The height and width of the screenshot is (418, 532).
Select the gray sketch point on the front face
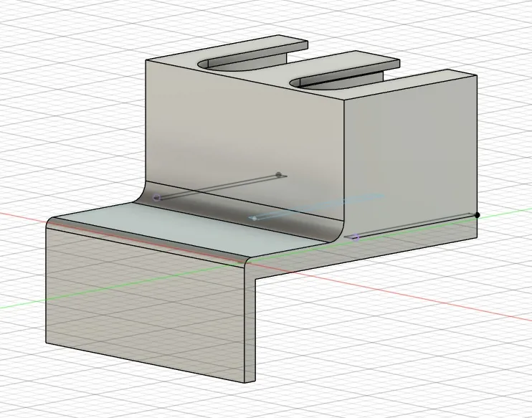pyautogui.click(x=279, y=175)
